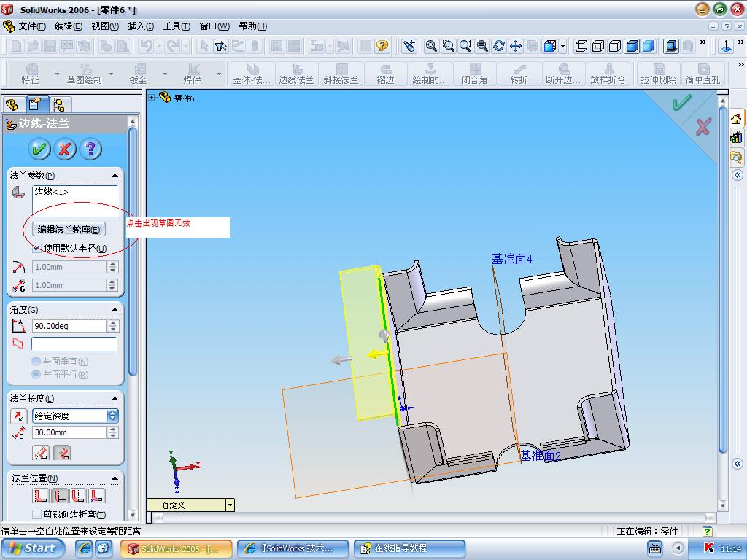Image resolution: width=747 pixels, height=560 pixels.
Task: Select the Zoom In/Out tool
Action: 465,46
